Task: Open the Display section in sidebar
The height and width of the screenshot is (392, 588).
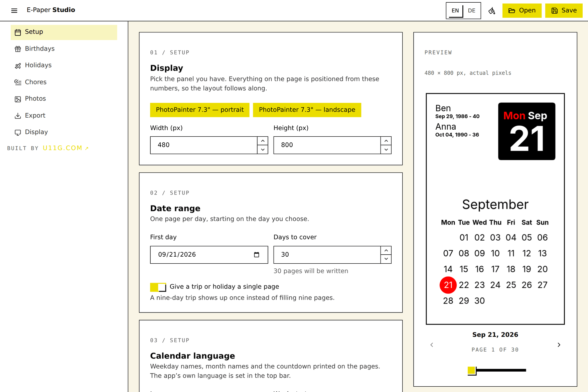Action: (x=64, y=132)
